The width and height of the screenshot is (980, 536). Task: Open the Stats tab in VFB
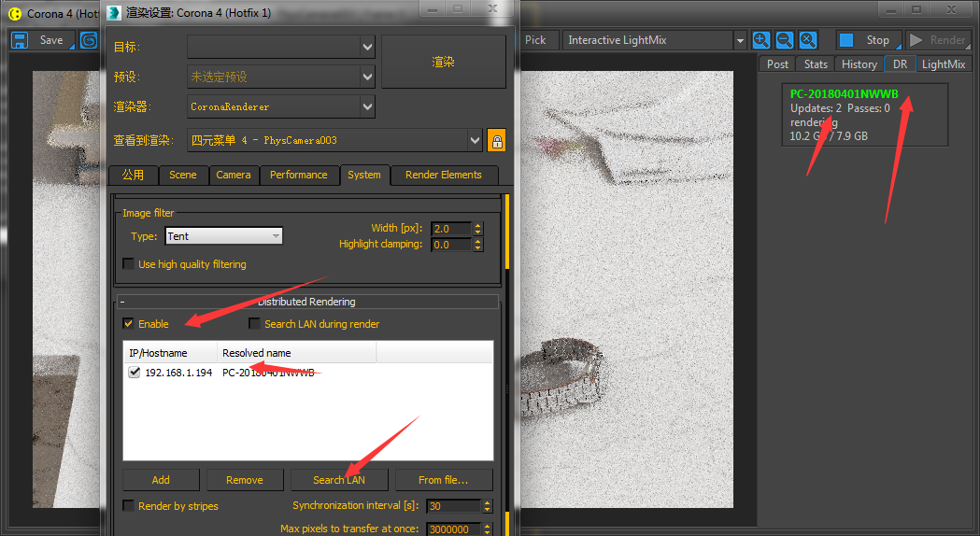pyautogui.click(x=816, y=64)
